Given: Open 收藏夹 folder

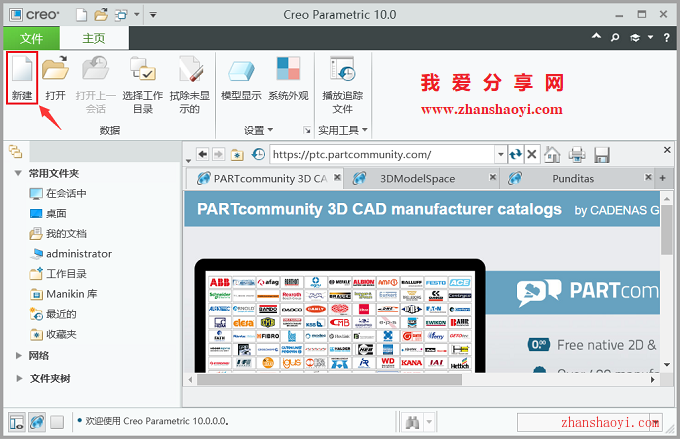Looking at the screenshot, I should click(x=53, y=334).
